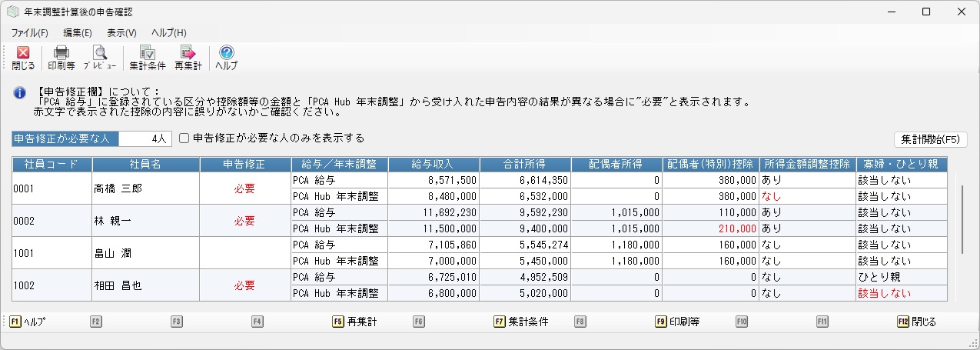Run 再集計 from the toolbar

[188, 58]
